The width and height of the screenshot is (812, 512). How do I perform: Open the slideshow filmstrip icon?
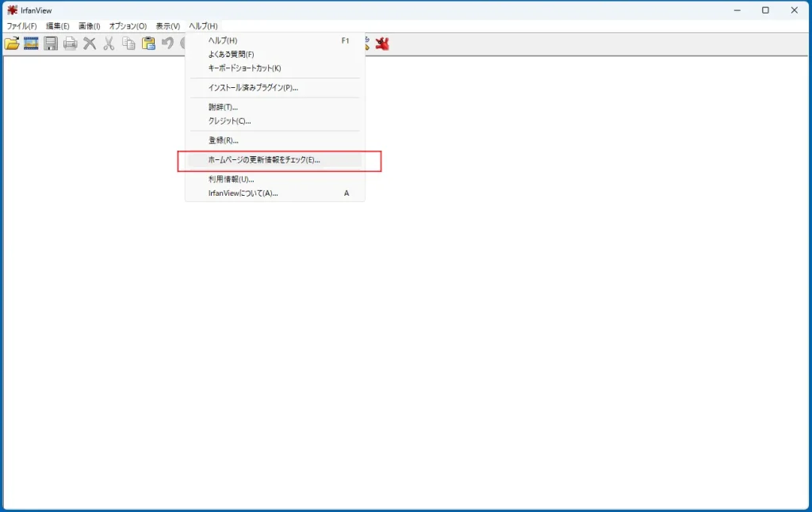[31, 44]
